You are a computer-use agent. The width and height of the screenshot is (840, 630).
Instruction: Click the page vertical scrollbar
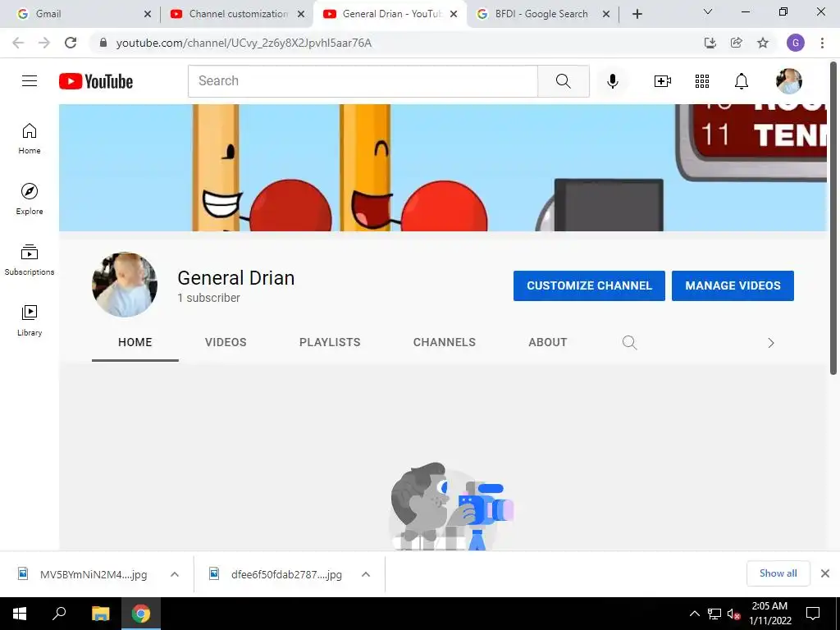pyautogui.click(x=833, y=217)
